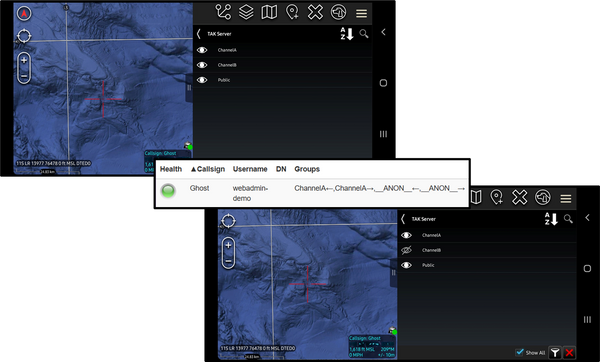Select the Ghost client health indicator

coord(168,191)
